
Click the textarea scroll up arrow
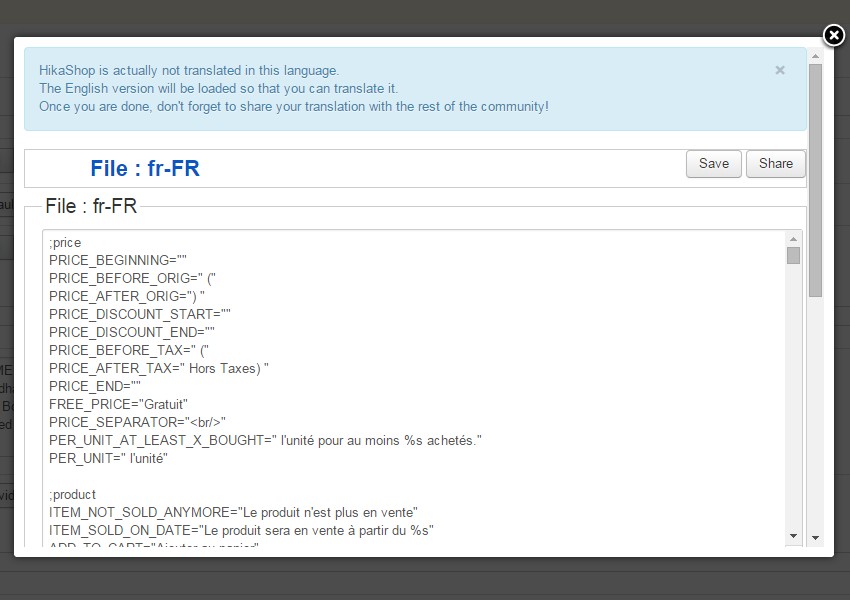[793, 239]
